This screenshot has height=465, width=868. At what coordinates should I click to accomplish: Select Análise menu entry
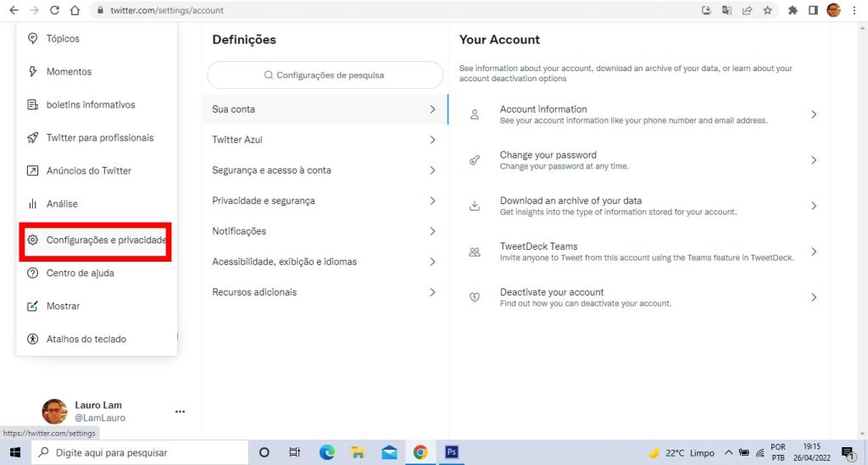(x=97, y=204)
